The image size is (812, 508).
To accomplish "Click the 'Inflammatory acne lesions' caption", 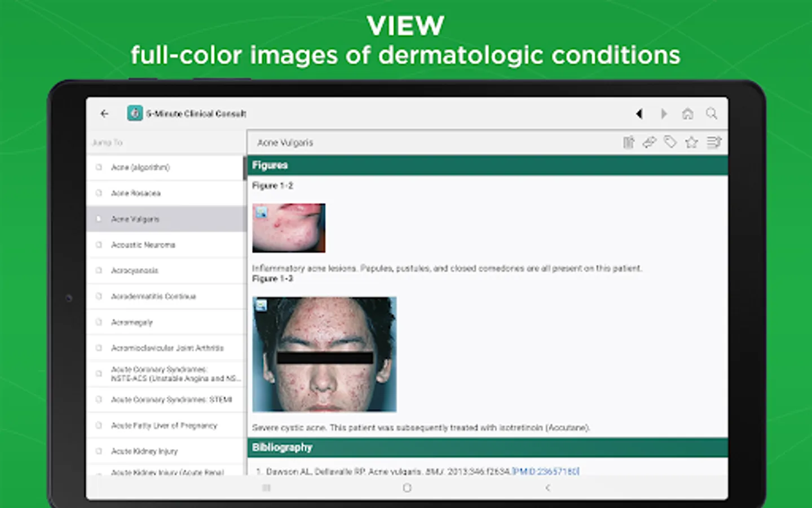I will point(447,268).
